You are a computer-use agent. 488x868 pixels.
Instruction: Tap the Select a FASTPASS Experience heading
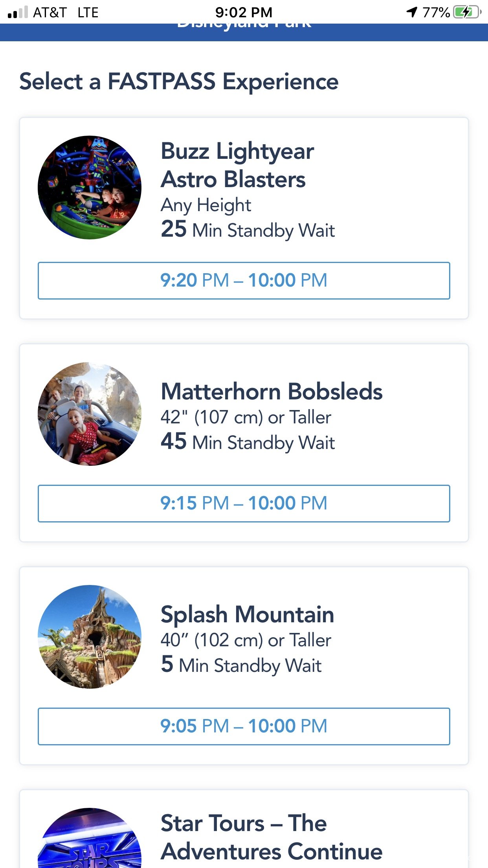(x=179, y=81)
